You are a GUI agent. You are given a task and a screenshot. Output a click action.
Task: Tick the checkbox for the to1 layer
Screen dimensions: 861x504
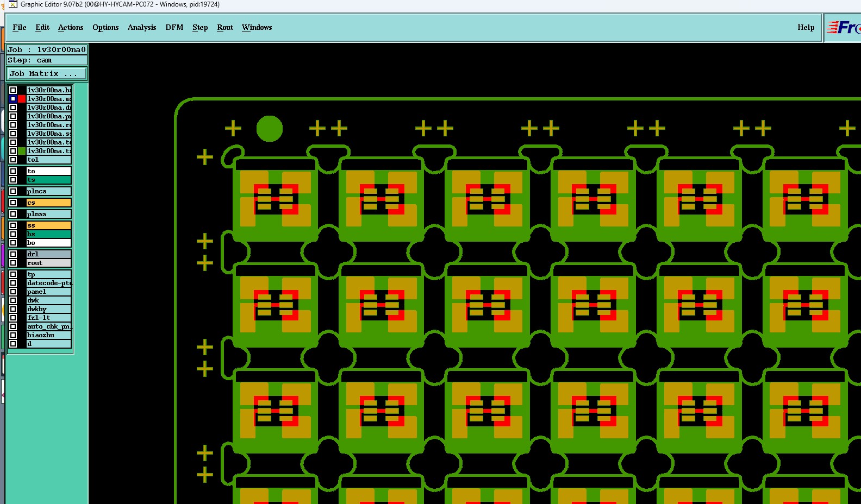click(x=13, y=160)
